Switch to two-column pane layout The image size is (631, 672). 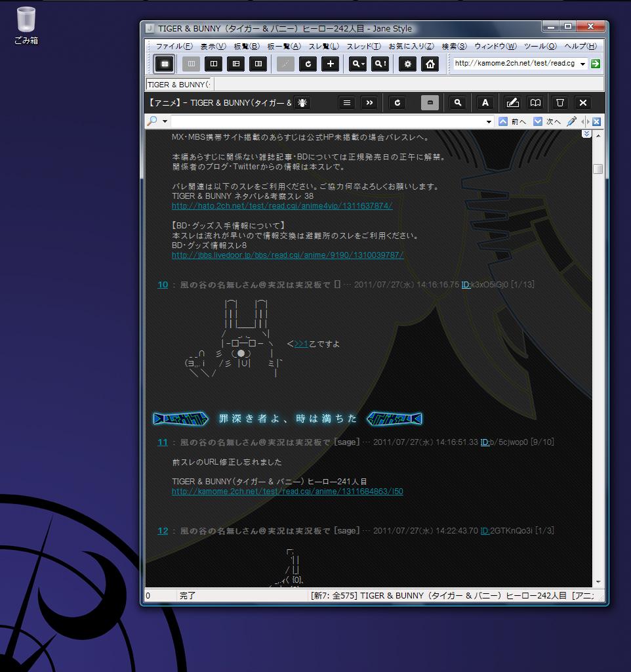(x=213, y=64)
